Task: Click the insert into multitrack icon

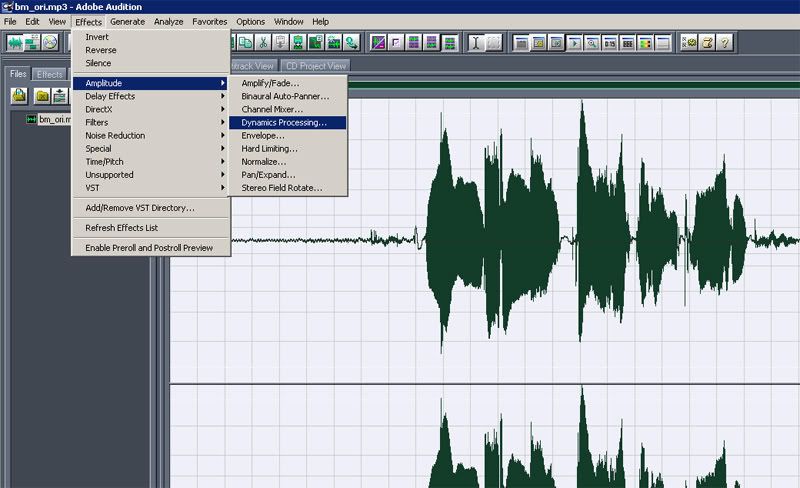Action: point(59,95)
